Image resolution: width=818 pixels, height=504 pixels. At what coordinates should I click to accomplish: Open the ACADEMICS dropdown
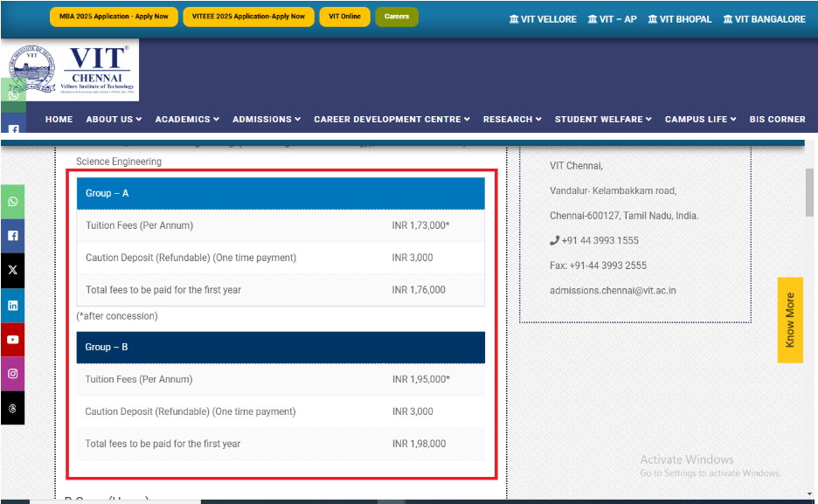point(186,119)
